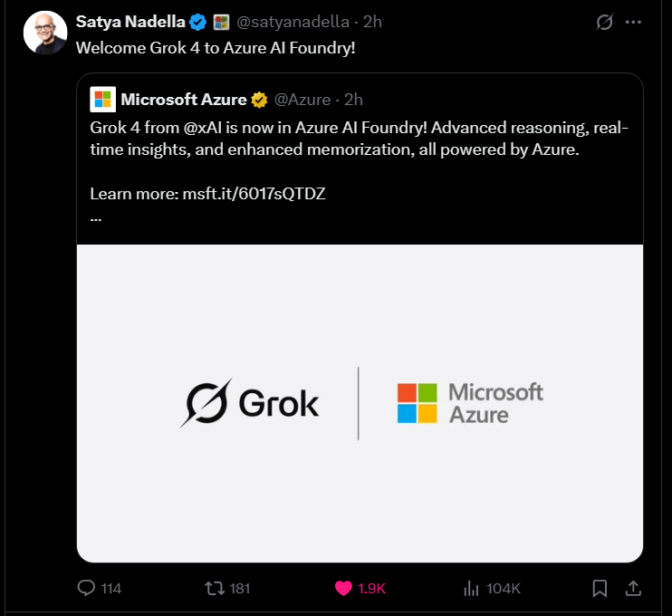Open the Grok and Microsoft Azure image
Image resolution: width=672 pixels, height=616 pixels.
coord(360,403)
